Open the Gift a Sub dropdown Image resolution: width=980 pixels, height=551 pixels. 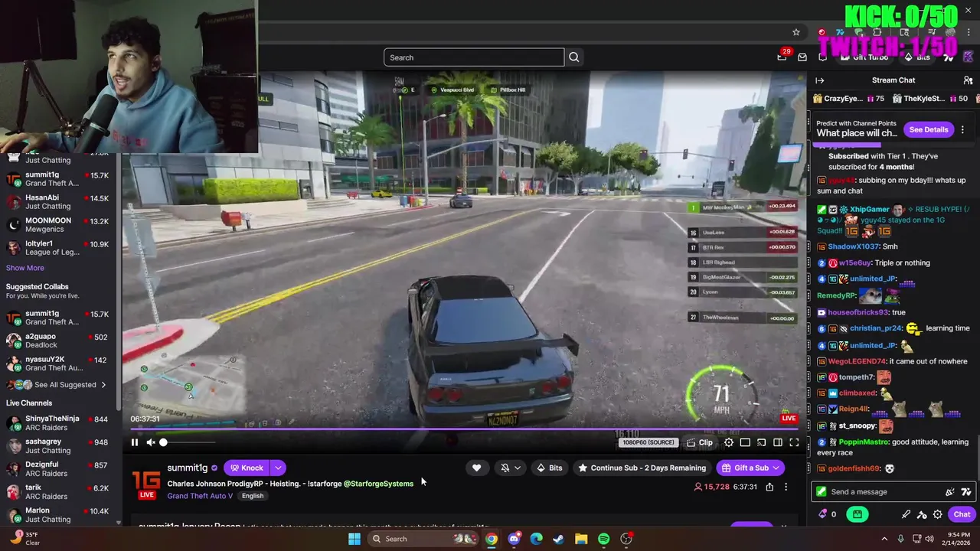750,468
